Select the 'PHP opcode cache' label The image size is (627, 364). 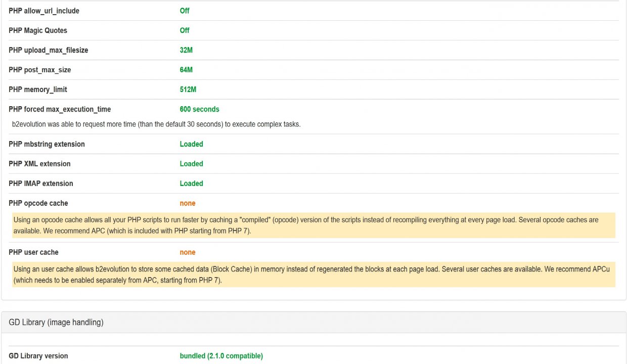(38, 203)
